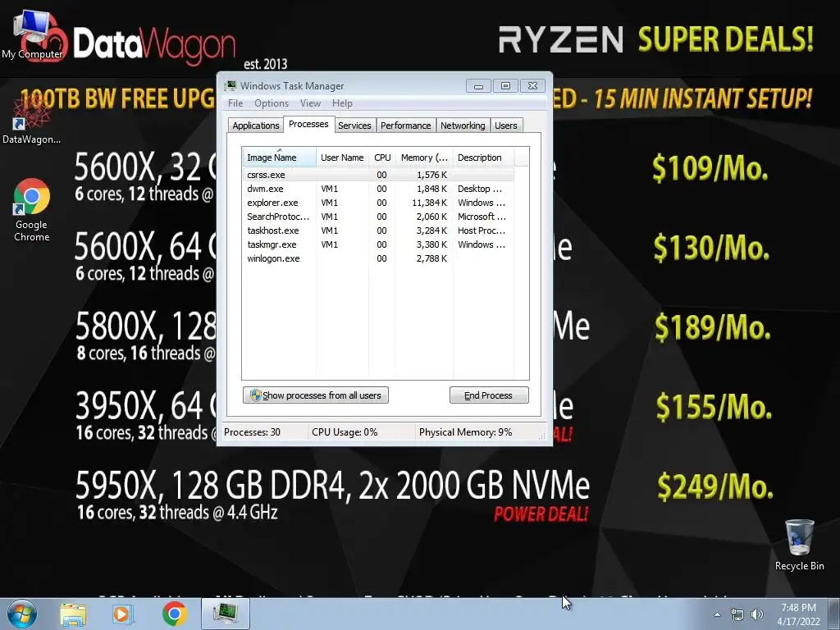Sort by the CPU column header
Screen dimensions: 840x630
[382, 157]
